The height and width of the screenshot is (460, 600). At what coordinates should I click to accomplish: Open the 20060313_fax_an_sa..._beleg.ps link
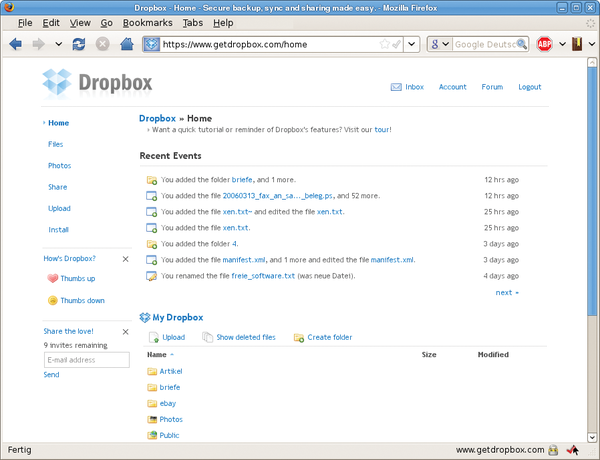[x=278, y=196]
